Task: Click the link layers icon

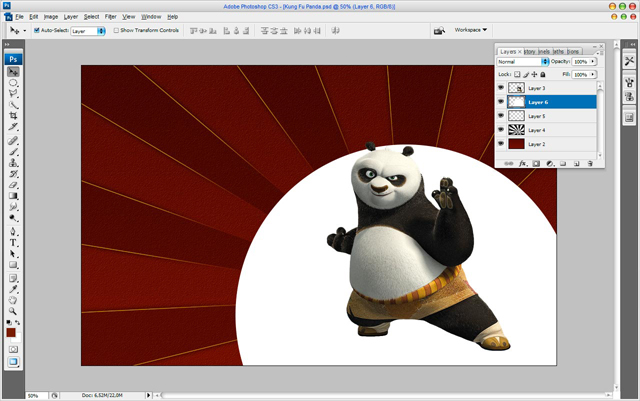Action: tap(509, 164)
